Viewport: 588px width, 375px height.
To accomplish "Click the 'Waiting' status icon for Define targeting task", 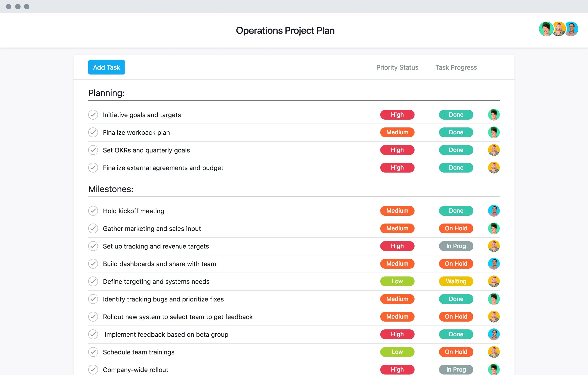I will coord(456,281).
